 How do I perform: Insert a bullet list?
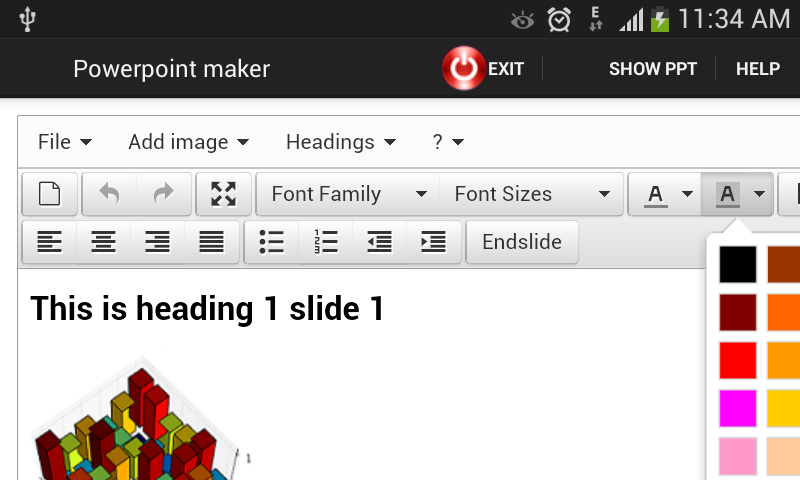[271, 242]
